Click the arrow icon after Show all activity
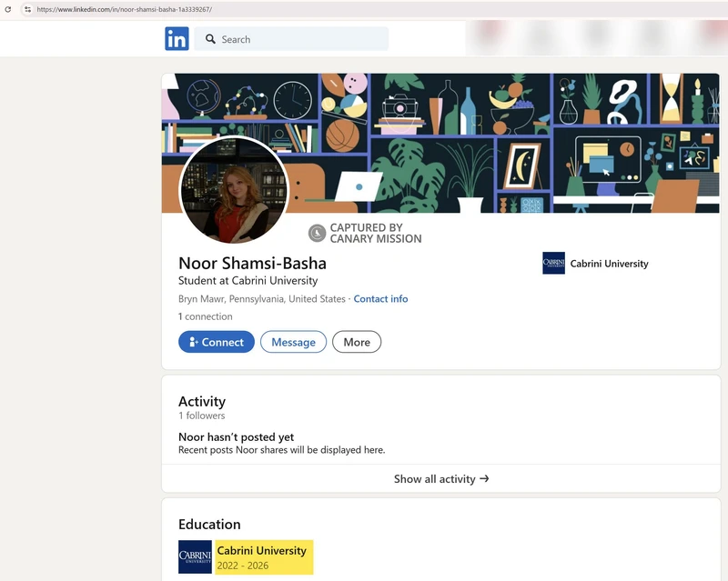This screenshot has height=581, width=728. click(x=484, y=478)
